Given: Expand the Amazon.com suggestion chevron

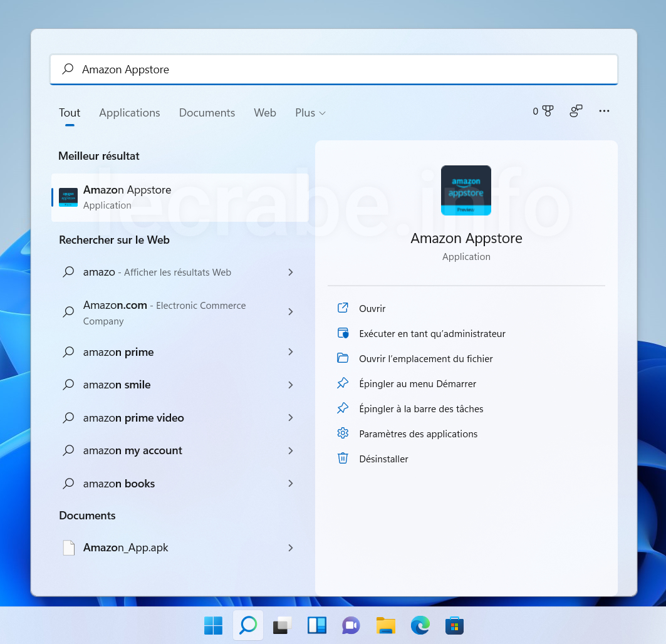Looking at the screenshot, I should coord(291,312).
